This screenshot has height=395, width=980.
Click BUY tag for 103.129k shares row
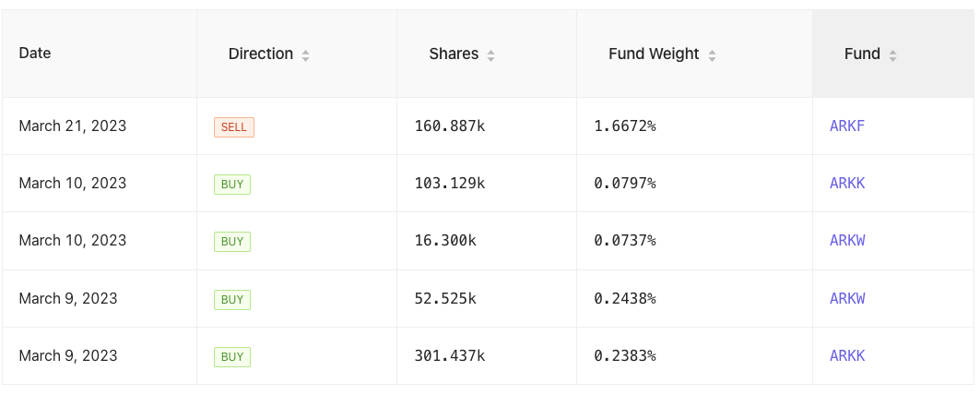(x=232, y=185)
